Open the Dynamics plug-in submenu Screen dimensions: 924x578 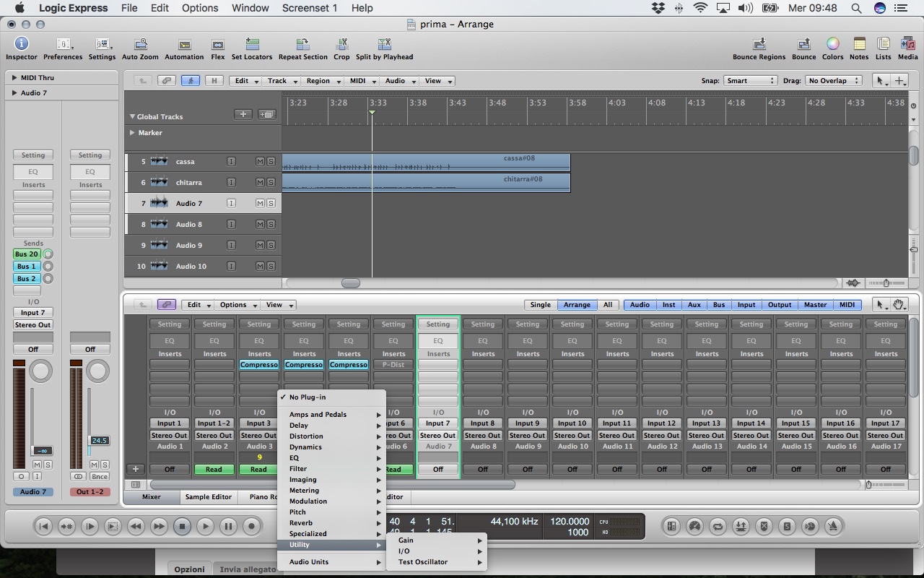pyautogui.click(x=332, y=447)
